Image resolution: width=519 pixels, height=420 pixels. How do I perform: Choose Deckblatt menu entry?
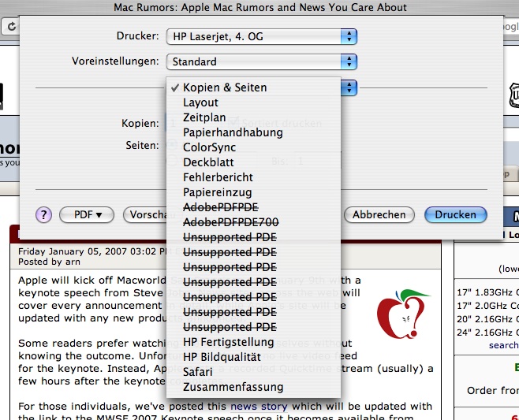point(253,162)
